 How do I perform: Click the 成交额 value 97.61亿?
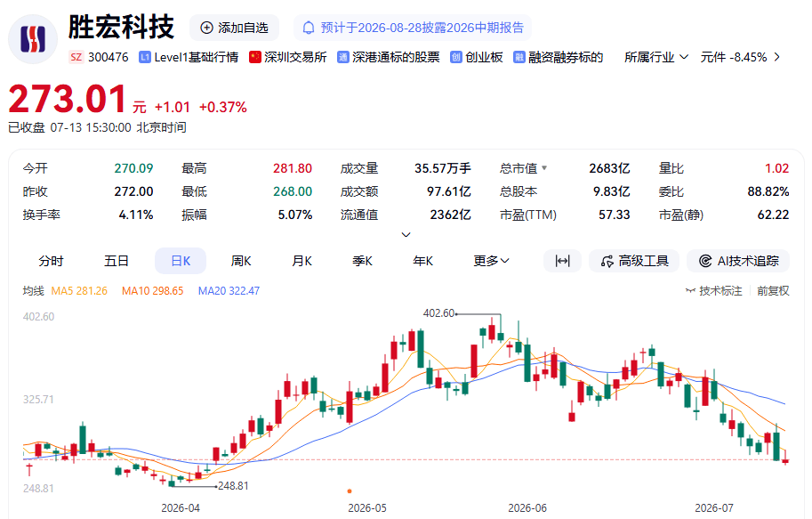click(449, 191)
